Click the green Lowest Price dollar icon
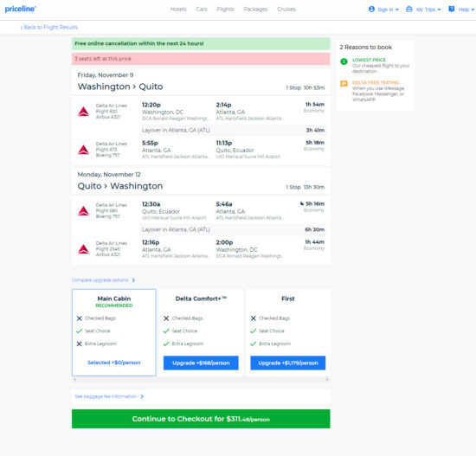Image resolution: width=476 pixels, height=456 pixels. [344, 61]
